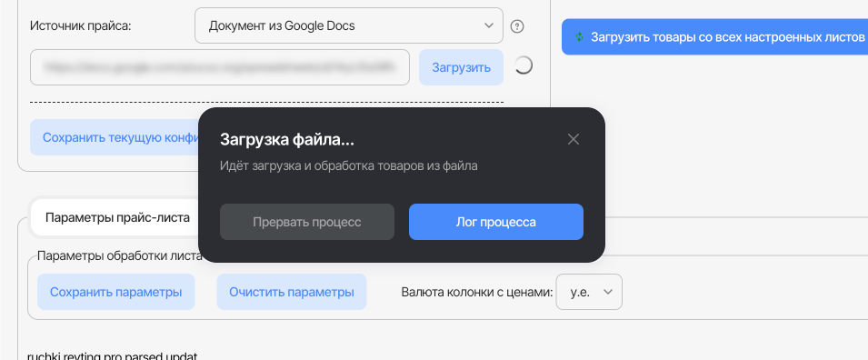Click the Загрузить button
868x360 pixels.
(x=461, y=67)
